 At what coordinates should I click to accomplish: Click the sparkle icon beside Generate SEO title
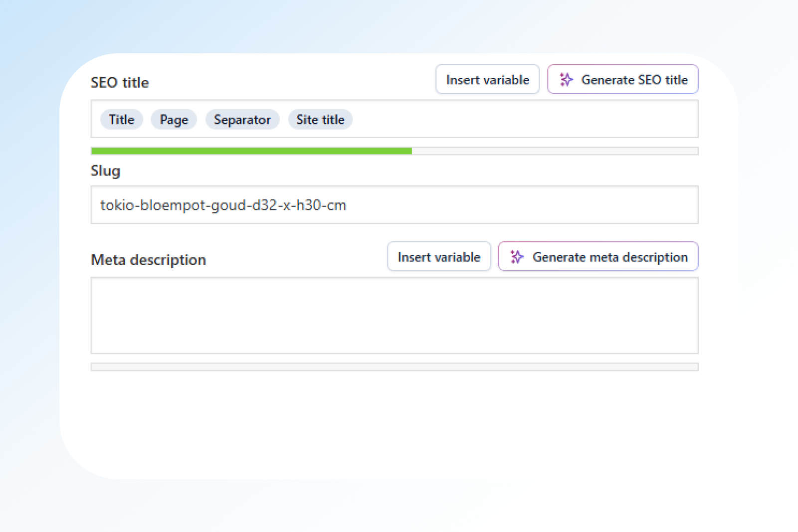(566, 80)
